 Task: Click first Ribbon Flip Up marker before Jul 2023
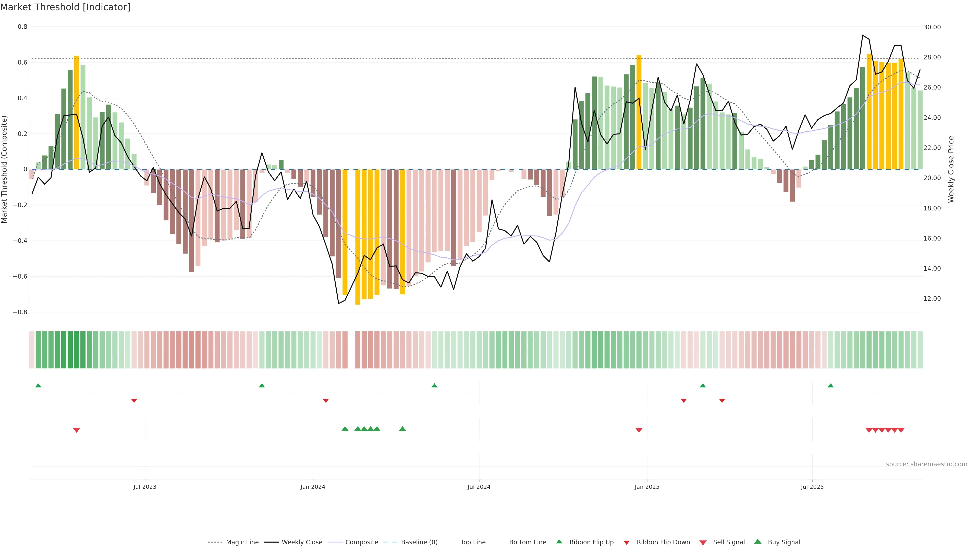[x=38, y=386]
